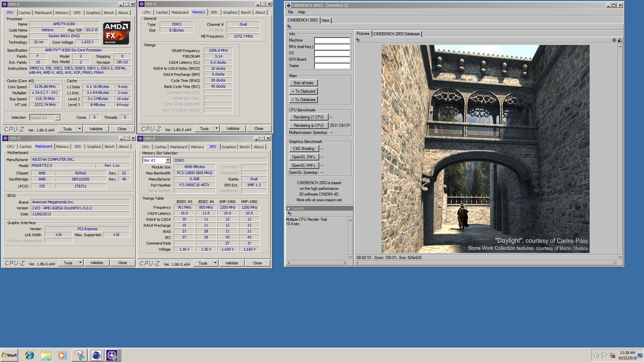Open Bench tab in the CPU-Z Mainboard window

110,147
